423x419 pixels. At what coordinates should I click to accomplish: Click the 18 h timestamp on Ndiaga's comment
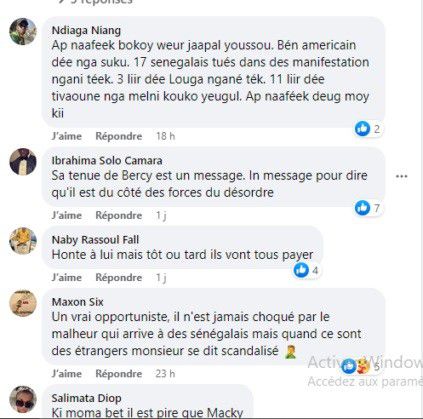165,136
